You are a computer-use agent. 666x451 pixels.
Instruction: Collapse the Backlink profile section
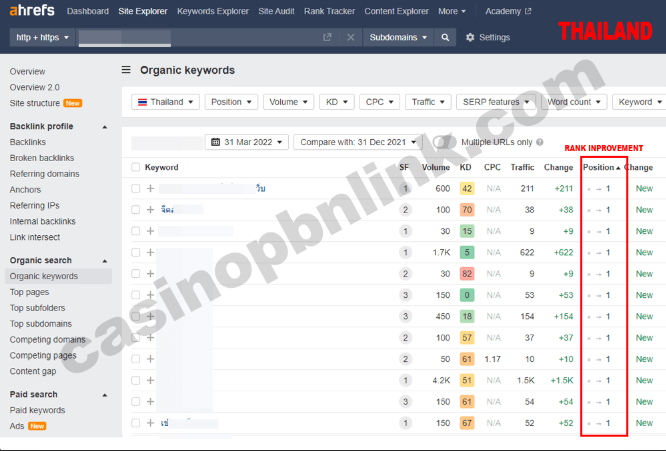[104, 127]
